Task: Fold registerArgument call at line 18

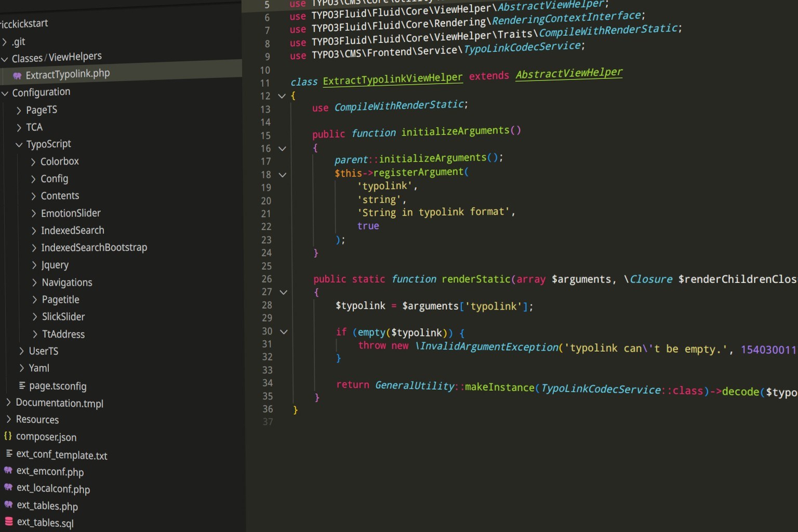Action: coord(283,175)
